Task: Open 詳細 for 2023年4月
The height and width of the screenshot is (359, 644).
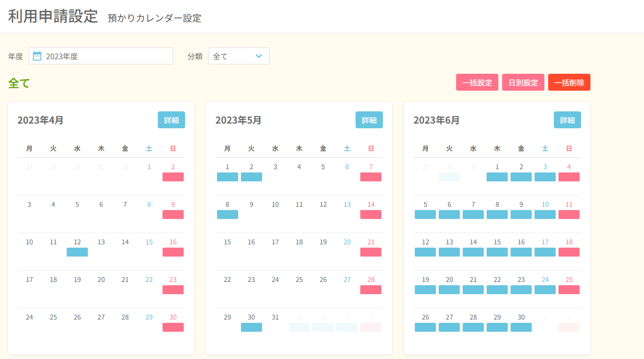Action: pyautogui.click(x=171, y=120)
